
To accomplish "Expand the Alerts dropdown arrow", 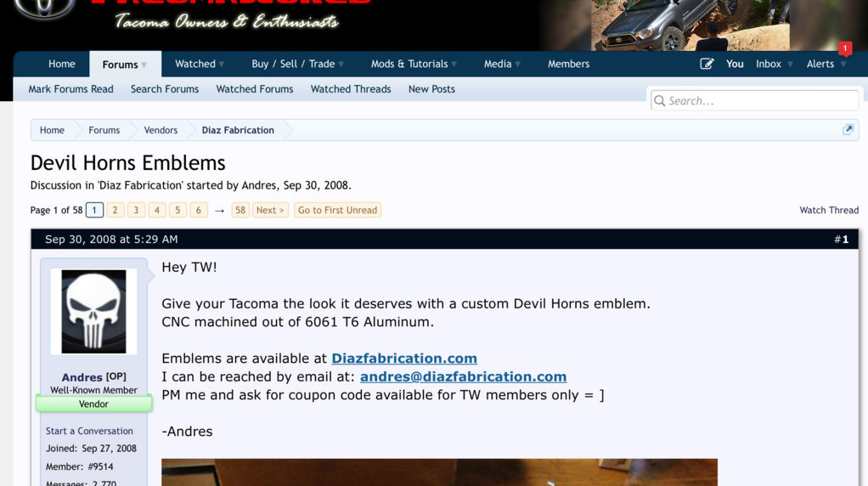I will [843, 65].
